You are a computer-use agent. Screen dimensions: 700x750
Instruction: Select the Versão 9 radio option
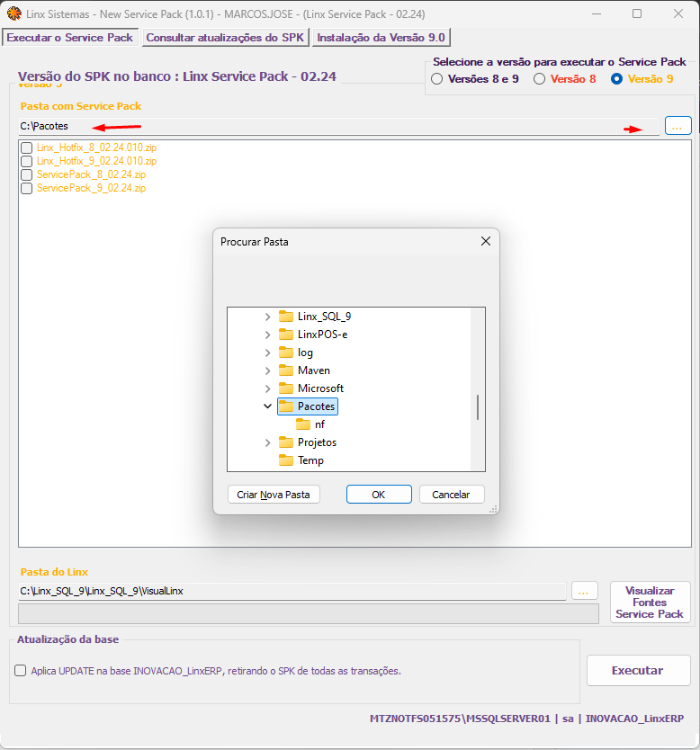coord(616,79)
